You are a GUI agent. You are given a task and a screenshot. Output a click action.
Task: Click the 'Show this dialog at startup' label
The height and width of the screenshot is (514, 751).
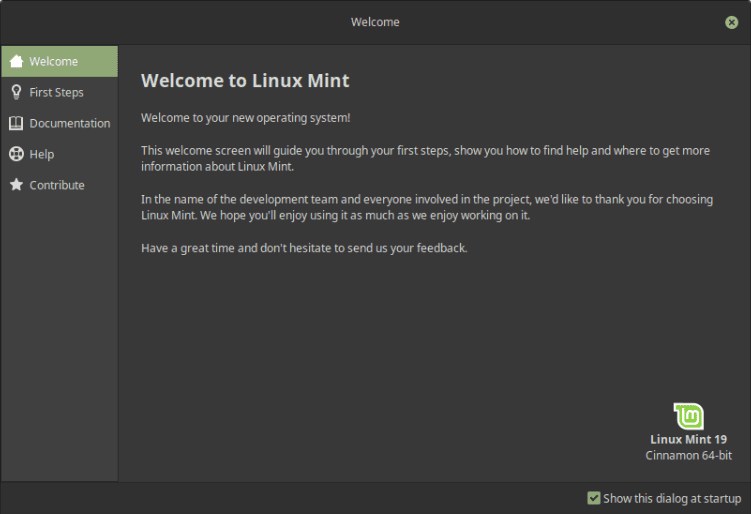tap(672, 499)
